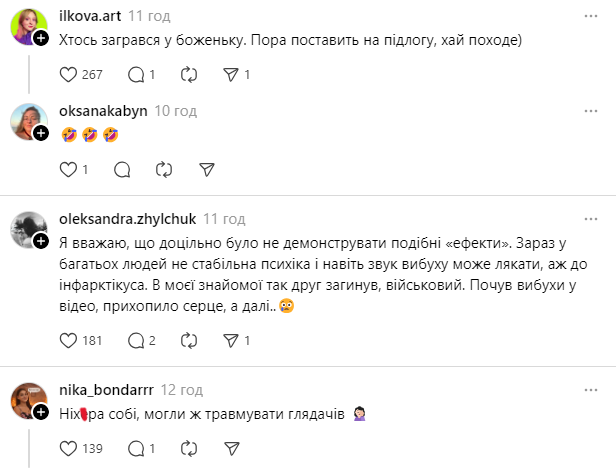Click oksanakabyn's profile avatar
The height and width of the screenshot is (474, 616).
[x=27, y=121]
